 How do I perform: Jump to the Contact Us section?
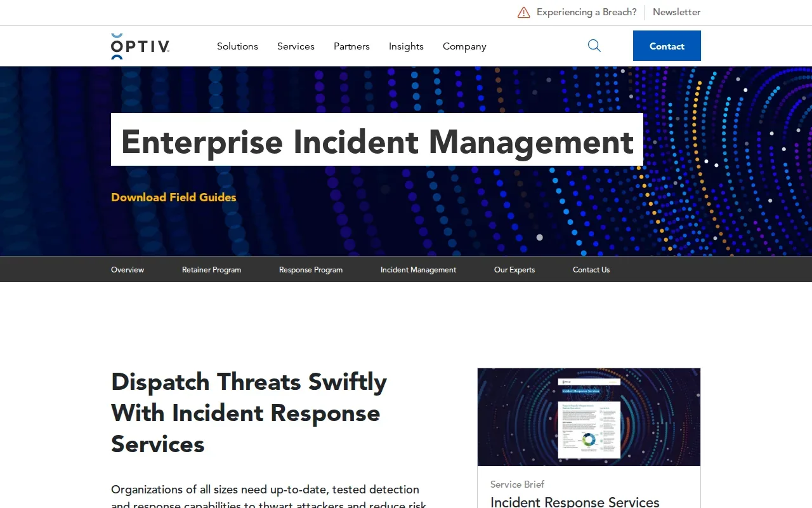(591, 270)
